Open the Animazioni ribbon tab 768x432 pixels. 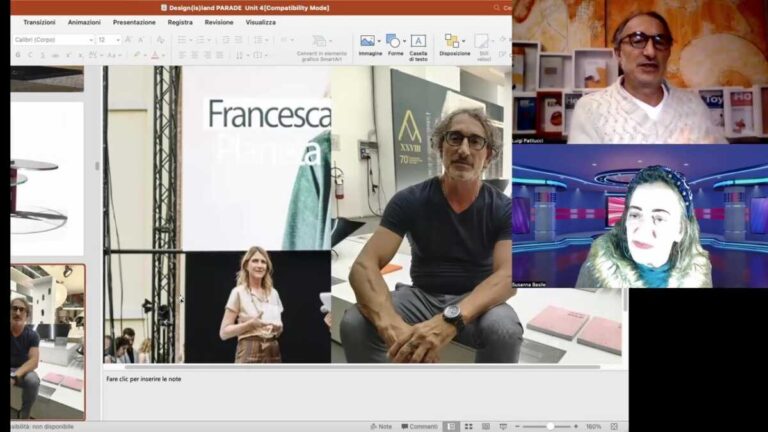pos(84,23)
